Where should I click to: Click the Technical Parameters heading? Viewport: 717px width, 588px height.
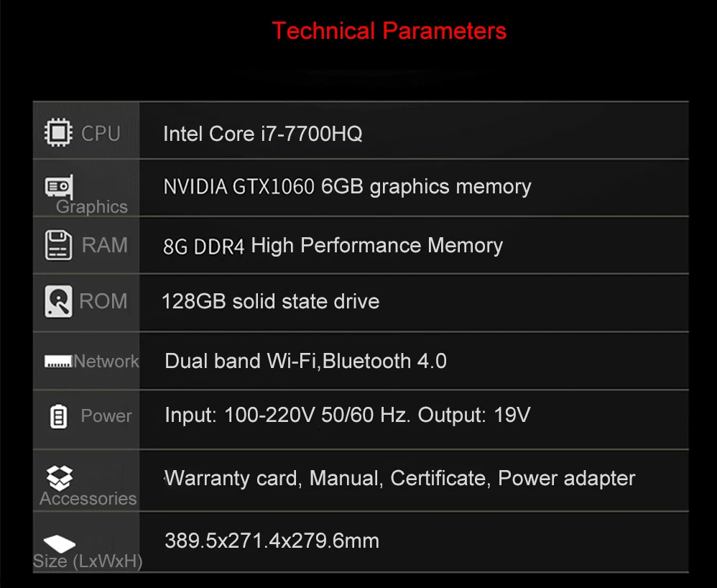(389, 31)
